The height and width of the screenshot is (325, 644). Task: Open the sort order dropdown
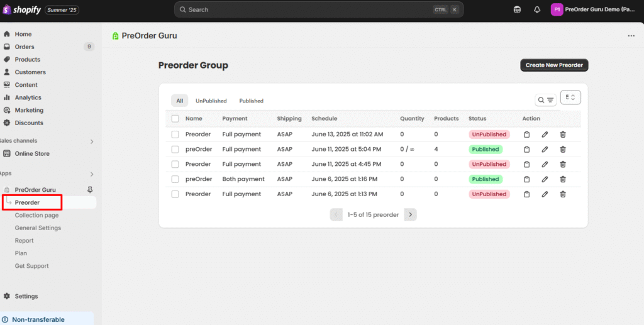pyautogui.click(x=570, y=97)
